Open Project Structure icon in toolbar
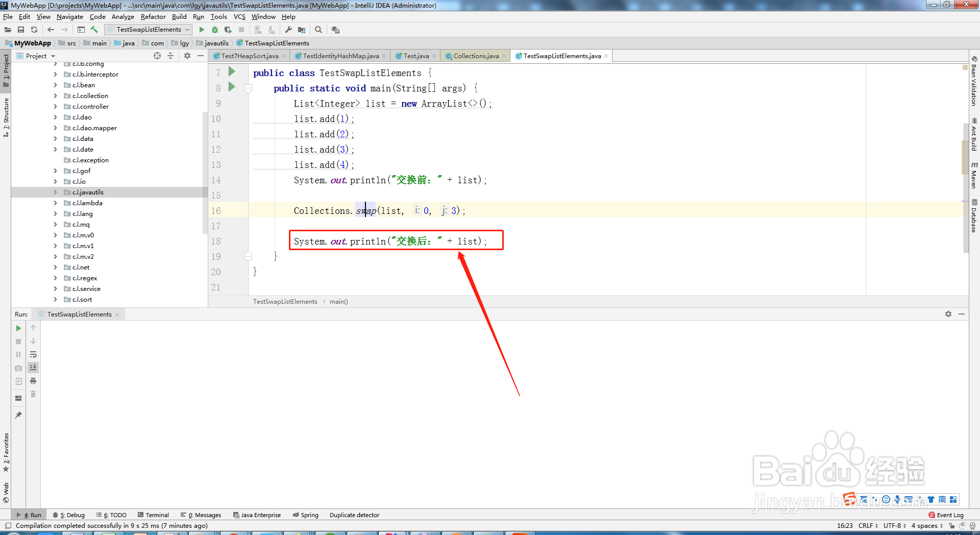The image size is (980, 535). click(302, 30)
